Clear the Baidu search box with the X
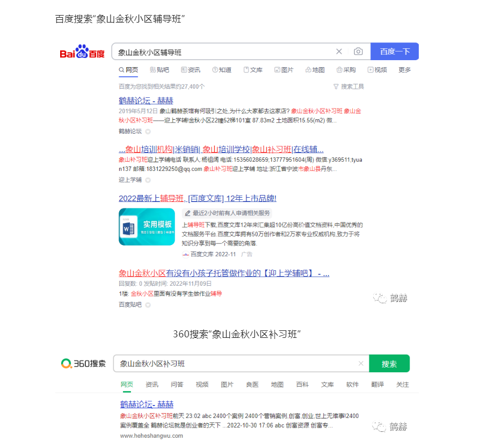502x448 pixels. pyautogui.click(x=339, y=51)
